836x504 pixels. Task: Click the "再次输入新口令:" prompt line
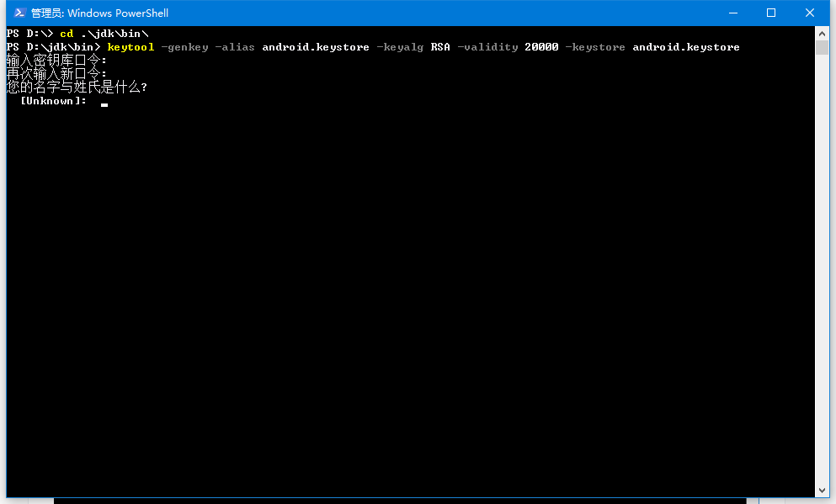(x=56, y=73)
